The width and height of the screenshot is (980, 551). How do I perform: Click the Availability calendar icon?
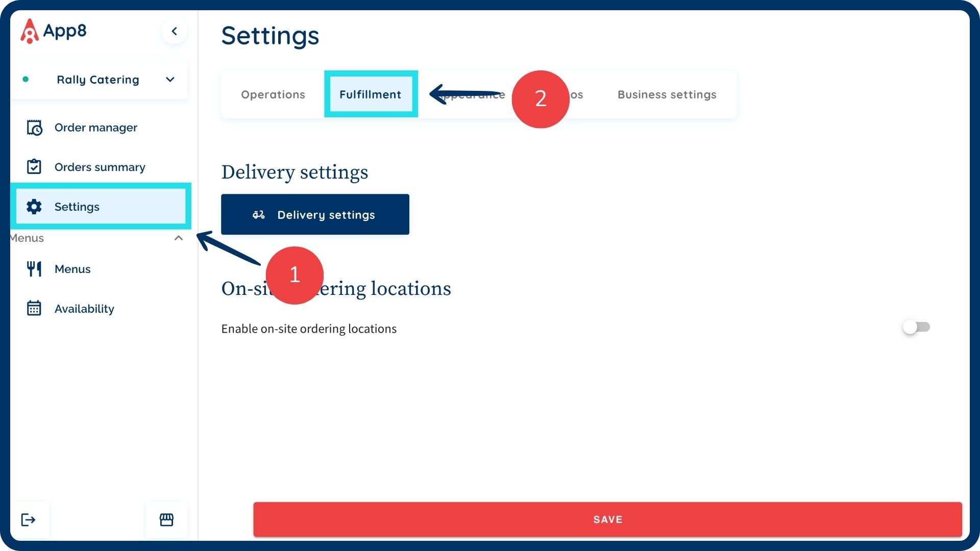tap(34, 308)
